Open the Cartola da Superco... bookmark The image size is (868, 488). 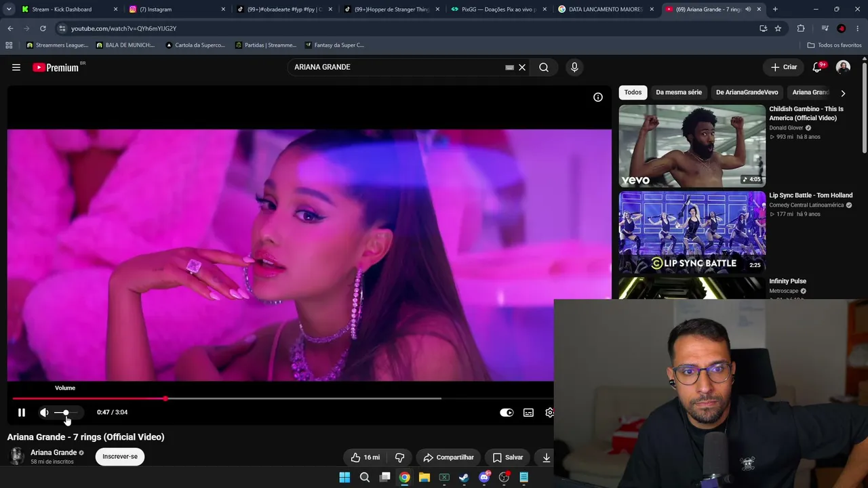[195, 45]
